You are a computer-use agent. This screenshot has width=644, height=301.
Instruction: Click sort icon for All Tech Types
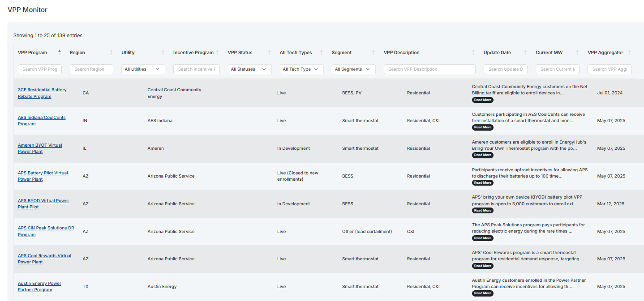tap(321, 52)
